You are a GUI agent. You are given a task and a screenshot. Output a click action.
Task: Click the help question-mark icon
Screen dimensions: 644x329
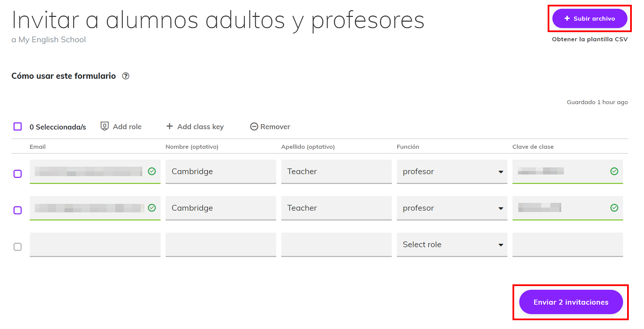126,76
